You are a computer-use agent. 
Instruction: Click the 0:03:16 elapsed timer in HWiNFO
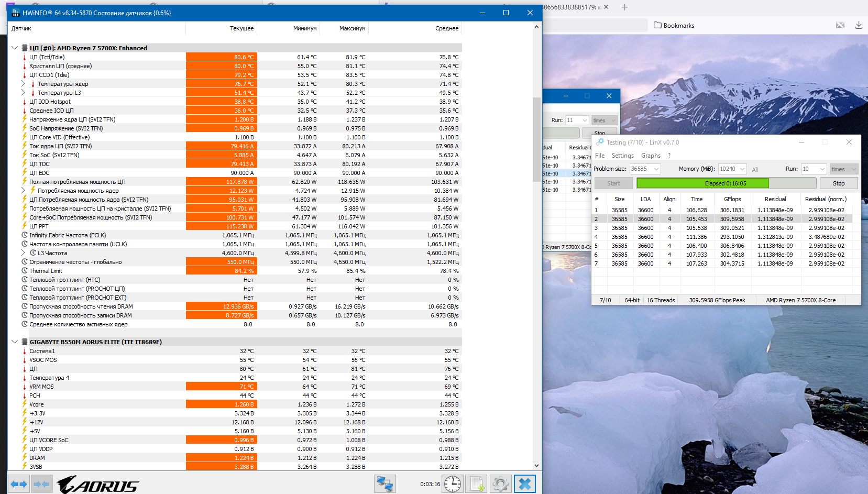tap(430, 484)
